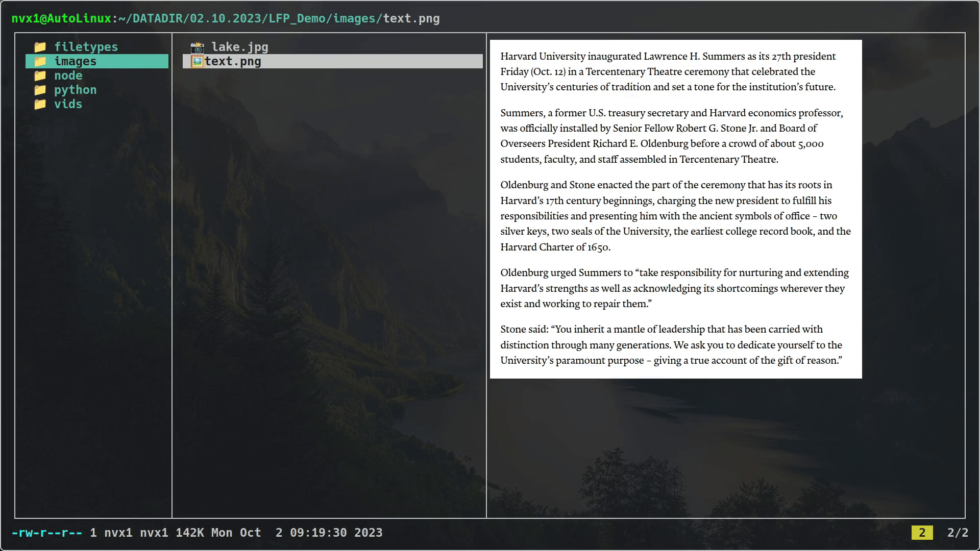The image size is (980, 551).
Task: Click the vids folder icon
Action: pyautogui.click(x=40, y=104)
